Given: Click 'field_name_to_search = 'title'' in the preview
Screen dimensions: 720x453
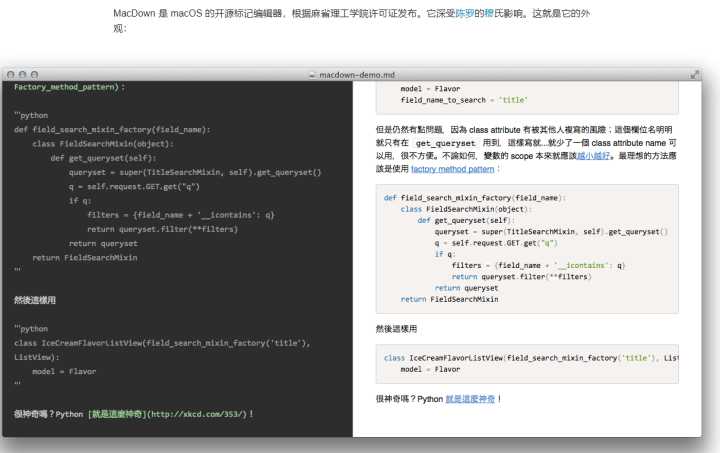Looking at the screenshot, I should point(464,100).
